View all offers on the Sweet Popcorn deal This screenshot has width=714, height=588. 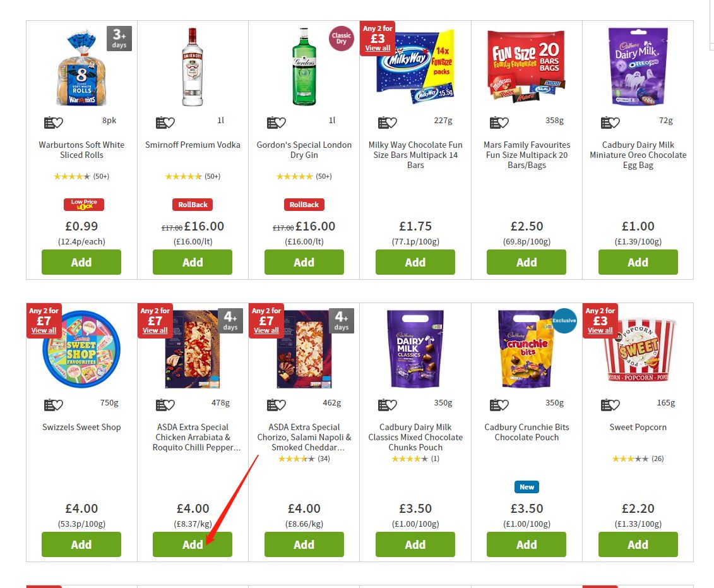[600, 330]
